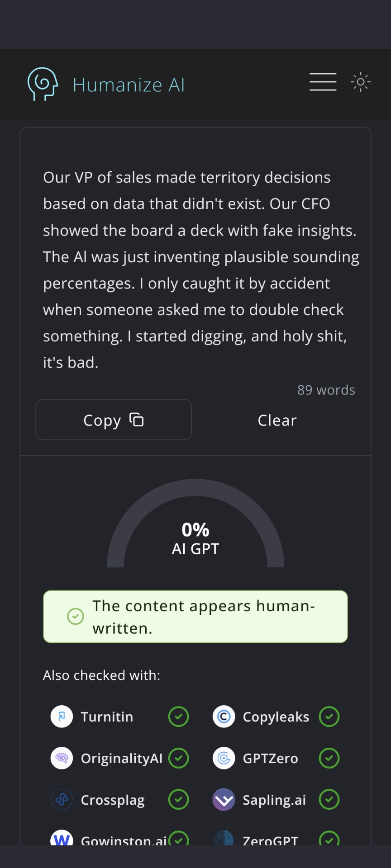Viewport: 391px width, 868px height.
Task: Open the hamburger navigation menu
Action: pos(323,82)
